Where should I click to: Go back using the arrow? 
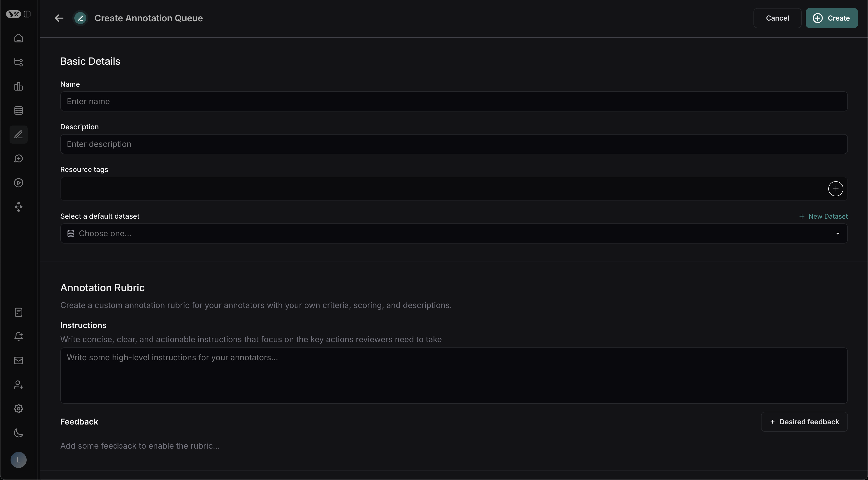(59, 18)
